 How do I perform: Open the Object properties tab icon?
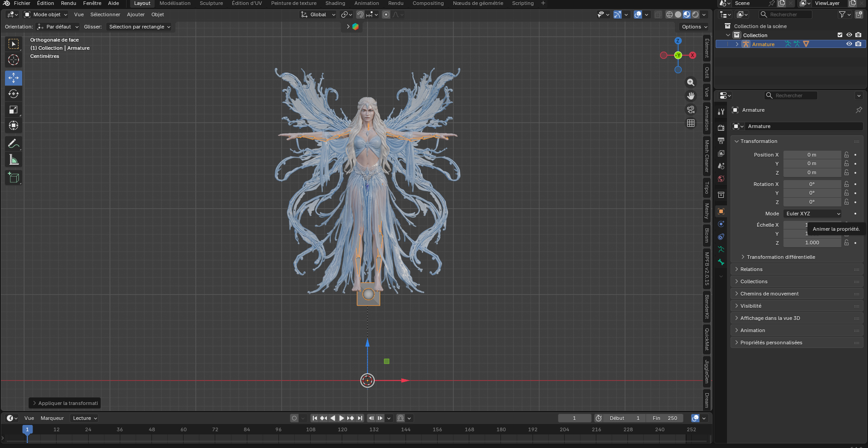coord(721,211)
